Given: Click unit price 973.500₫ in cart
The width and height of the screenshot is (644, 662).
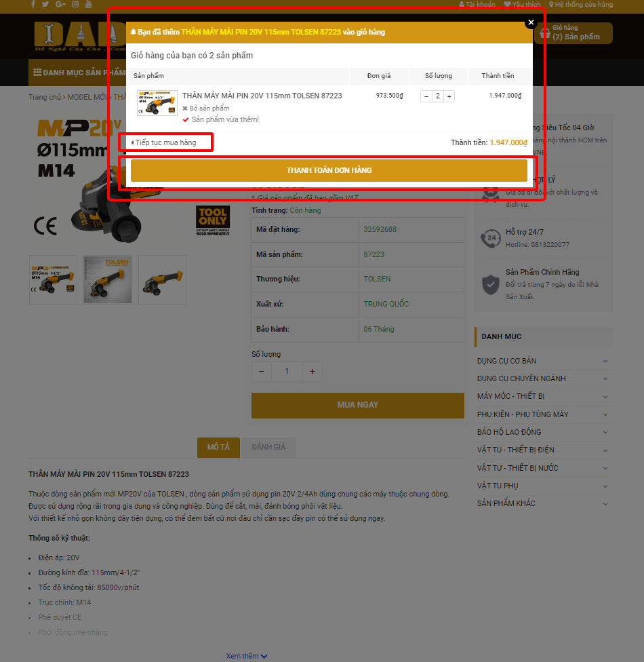Looking at the screenshot, I should coord(390,96).
